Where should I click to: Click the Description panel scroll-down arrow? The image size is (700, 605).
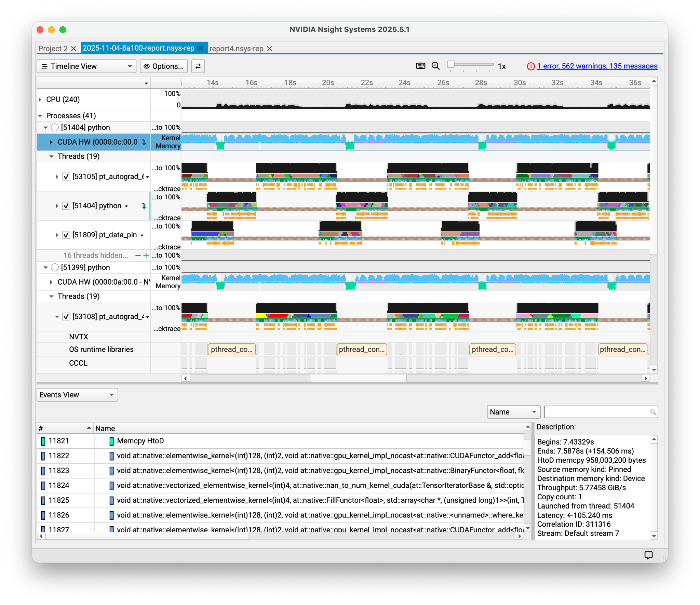click(x=654, y=536)
